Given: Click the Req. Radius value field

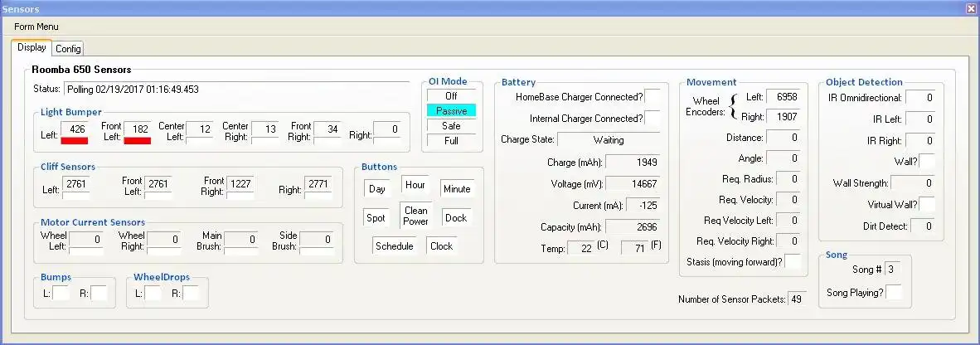Looking at the screenshot, I should click(788, 179).
